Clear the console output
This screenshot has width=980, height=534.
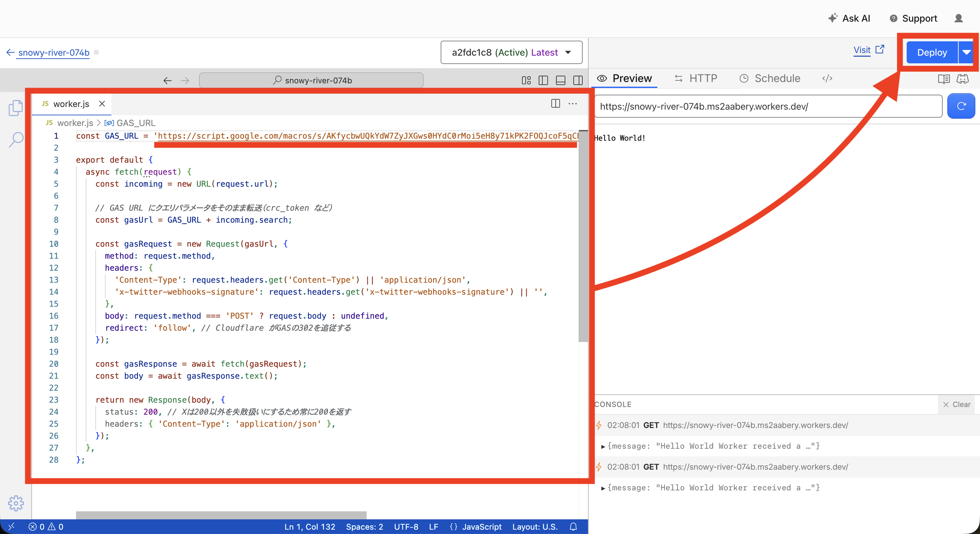pos(957,404)
